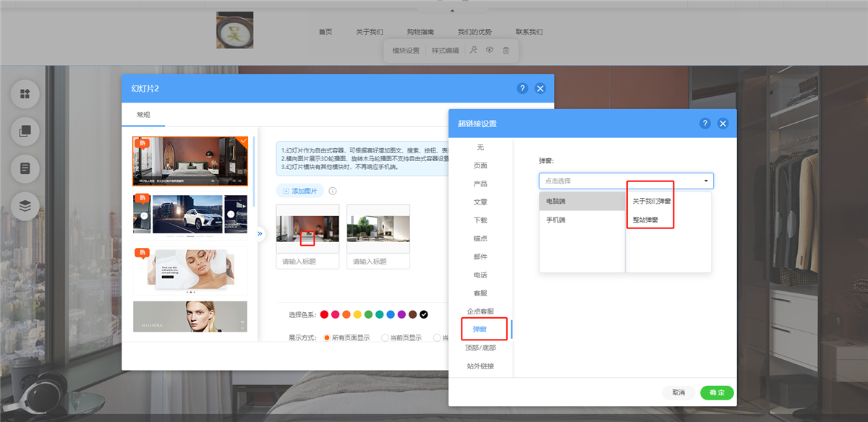Click the help icon in 幻灯片2 dialog header

point(522,88)
